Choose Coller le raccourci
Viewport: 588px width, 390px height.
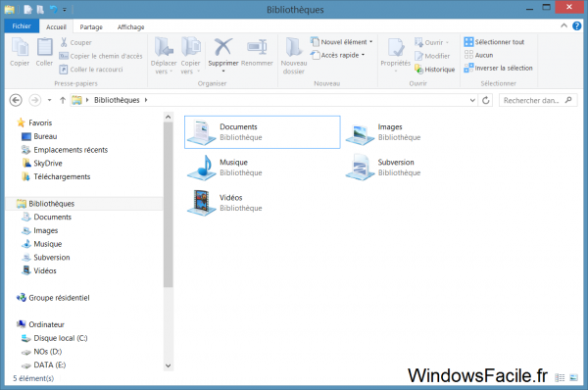coord(91,70)
